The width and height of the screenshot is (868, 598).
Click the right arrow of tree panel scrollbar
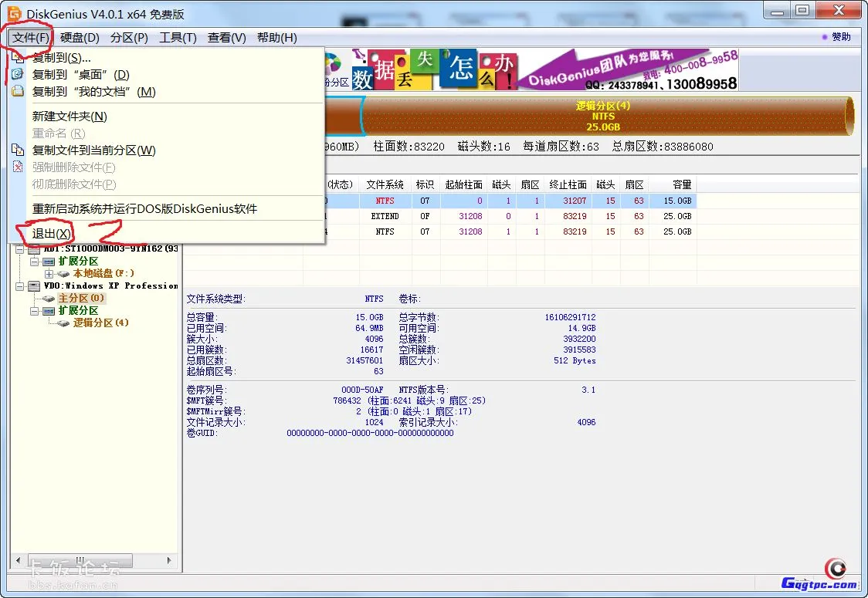coord(168,560)
